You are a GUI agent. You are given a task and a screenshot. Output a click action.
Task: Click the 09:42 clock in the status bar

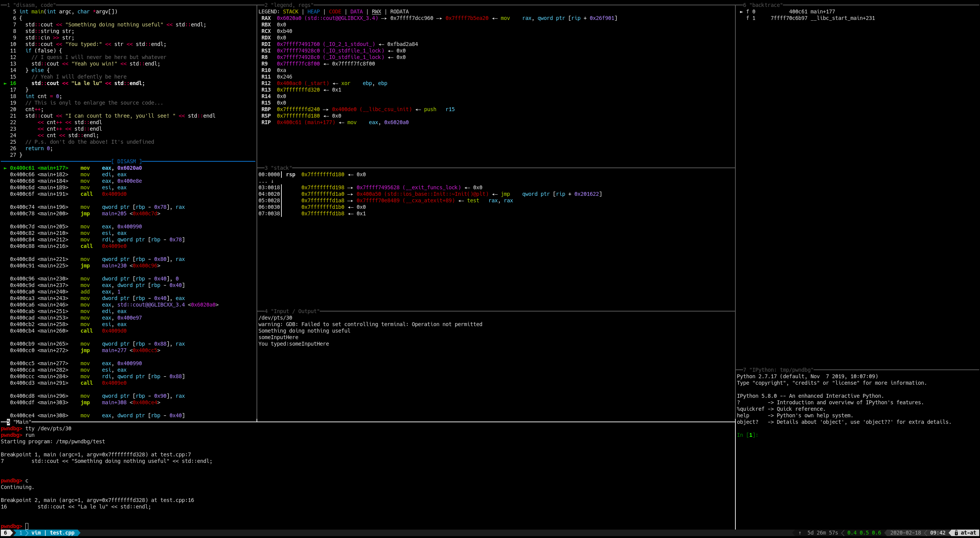click(937, 533)
